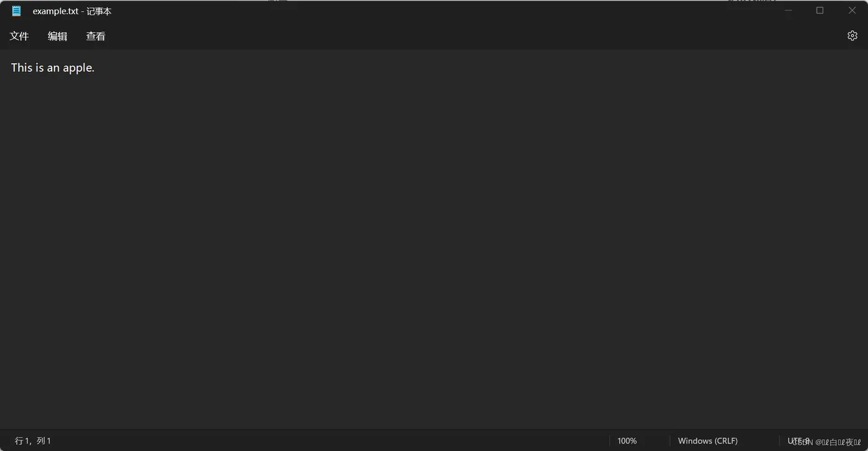The width and height of the screenshot is (868, 451).
Task: Open Notepad settings via the gear icon
Action: point(852,36)
